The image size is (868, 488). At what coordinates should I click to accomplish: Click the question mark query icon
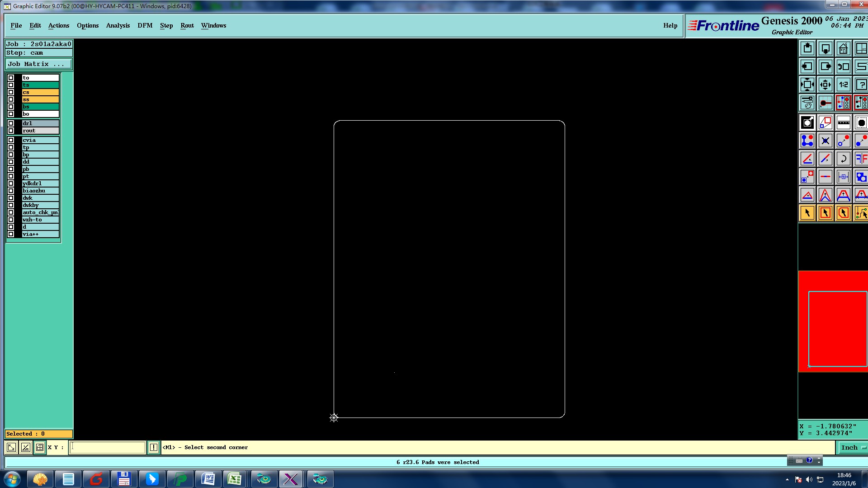tap(861, 84)
